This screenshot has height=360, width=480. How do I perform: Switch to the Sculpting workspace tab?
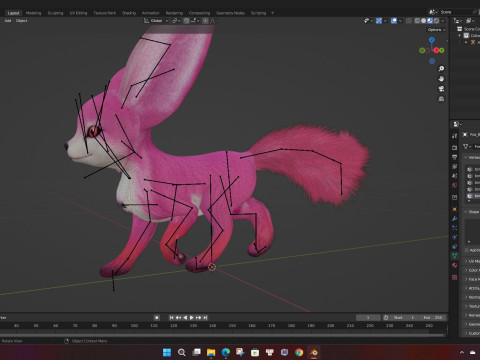coord(55,13)
